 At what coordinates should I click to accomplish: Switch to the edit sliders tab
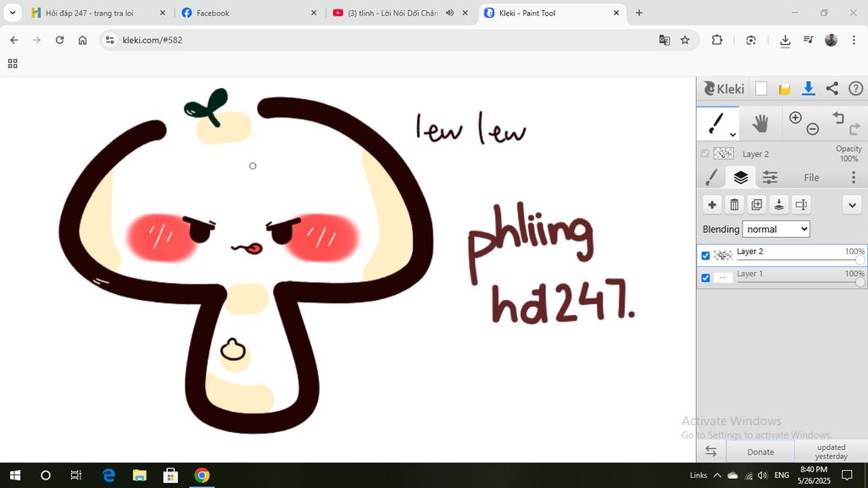pos(770,178)
